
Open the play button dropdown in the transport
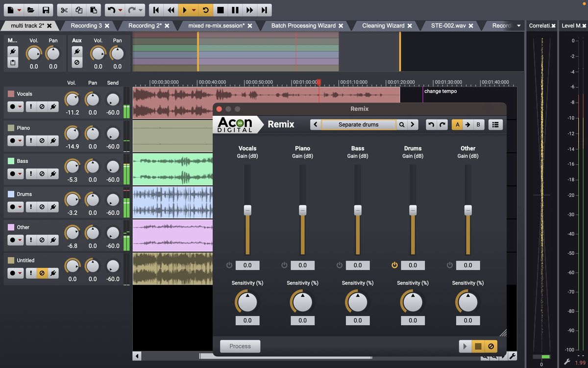pyautogui.click(x=193, y=10)
